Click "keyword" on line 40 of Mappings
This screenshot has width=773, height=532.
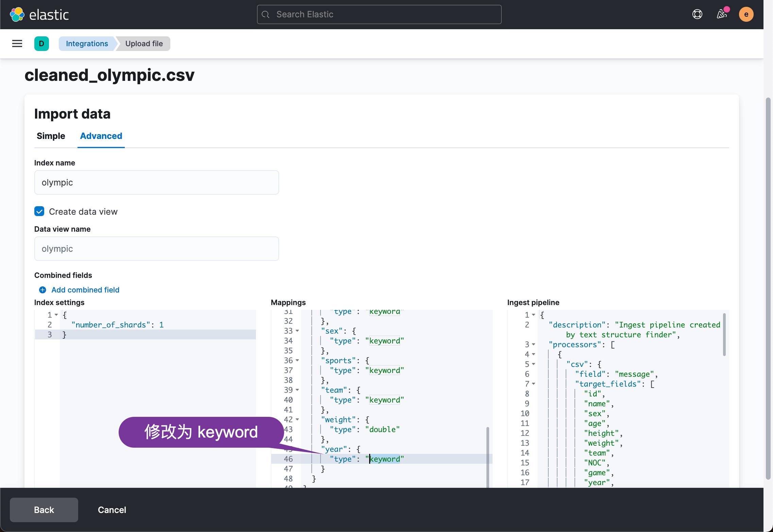pyautogui.click(x=385, y=400)
